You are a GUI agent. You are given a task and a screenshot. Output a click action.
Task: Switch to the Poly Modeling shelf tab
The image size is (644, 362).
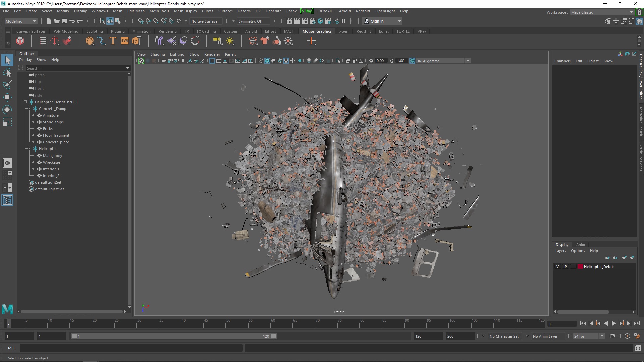tap(66, 31)
